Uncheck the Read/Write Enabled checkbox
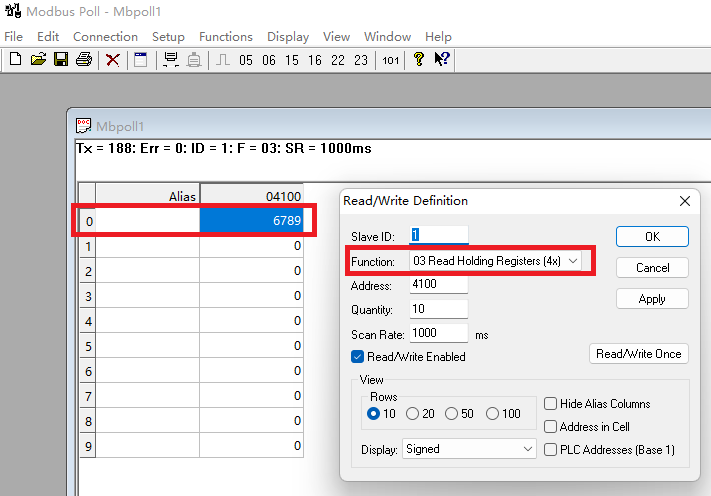The height and width of the screenshot is (496, 711). click(357, 357)
